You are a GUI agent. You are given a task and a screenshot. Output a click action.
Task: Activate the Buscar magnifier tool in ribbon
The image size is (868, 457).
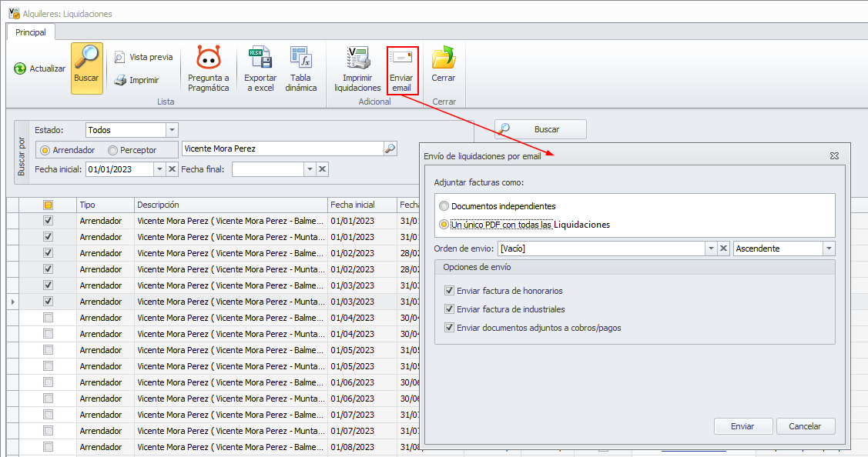pyautogui.click(x=87, y=68)
